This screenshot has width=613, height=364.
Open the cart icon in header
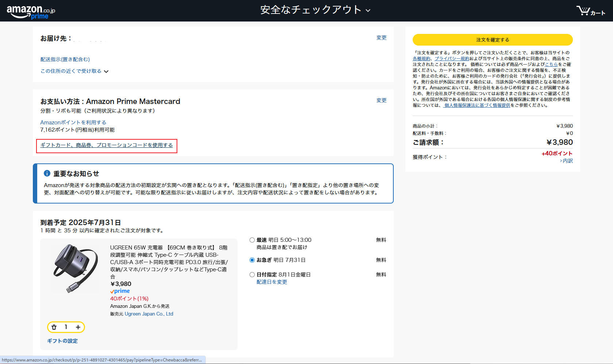click(x=590, y=11)
